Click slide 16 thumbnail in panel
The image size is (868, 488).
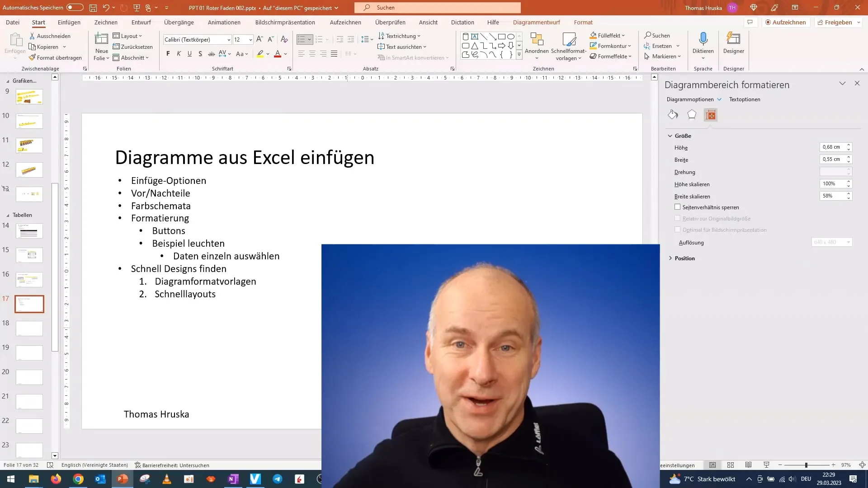tap(29, 279)
